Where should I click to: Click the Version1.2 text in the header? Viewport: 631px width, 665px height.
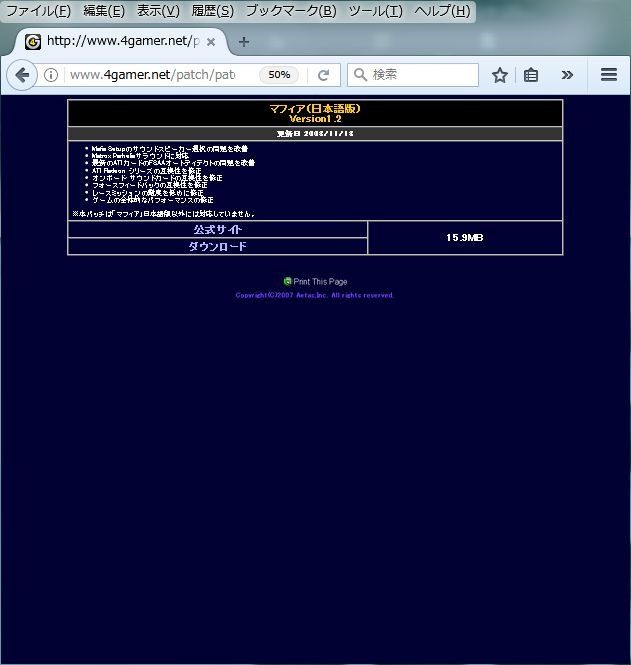coord(315,119)
